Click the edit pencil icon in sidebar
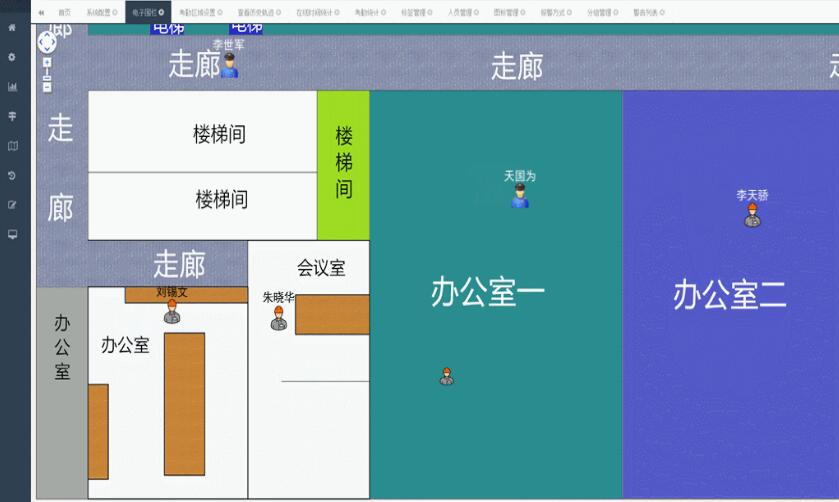This screenshot has width=839, height=502. (12, 205)
